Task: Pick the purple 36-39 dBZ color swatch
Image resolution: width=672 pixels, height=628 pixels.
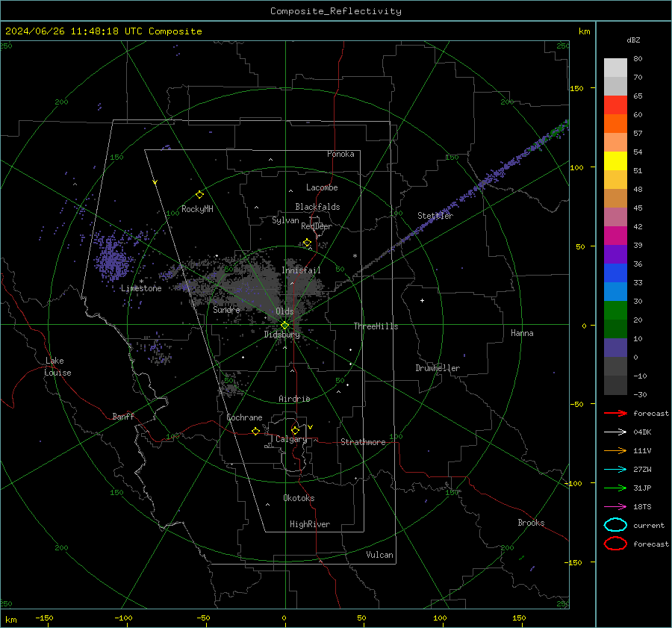Action: pyautogui.click(x=615, y=254)
